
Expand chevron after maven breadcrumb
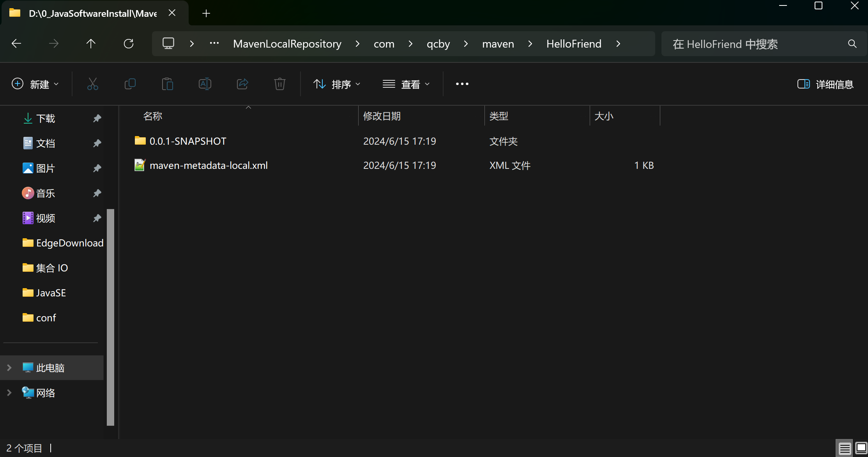[530, 44]
